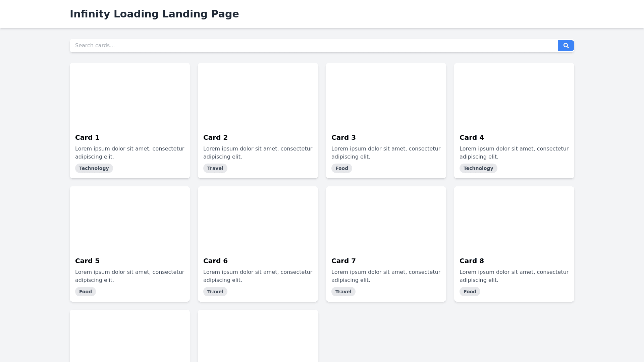The image size is (644, 362).
Task: Click the Travel tag on Card 7
Action: coord(343,292)
